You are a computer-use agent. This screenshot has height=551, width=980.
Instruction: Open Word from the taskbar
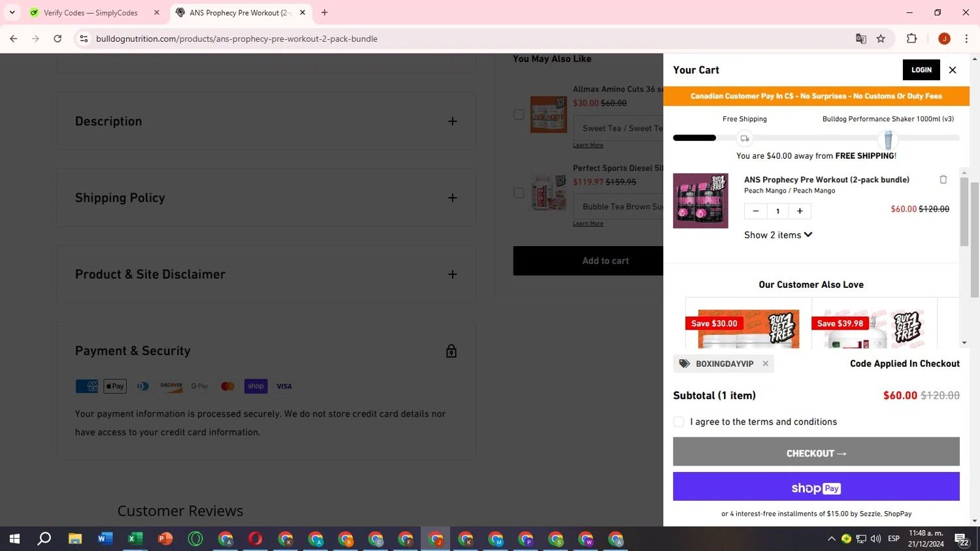[x=105, y=539]
